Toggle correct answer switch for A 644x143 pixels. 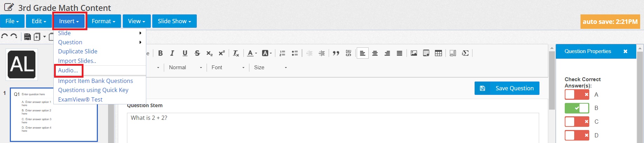pyautogui.click(x=577, y=95)
